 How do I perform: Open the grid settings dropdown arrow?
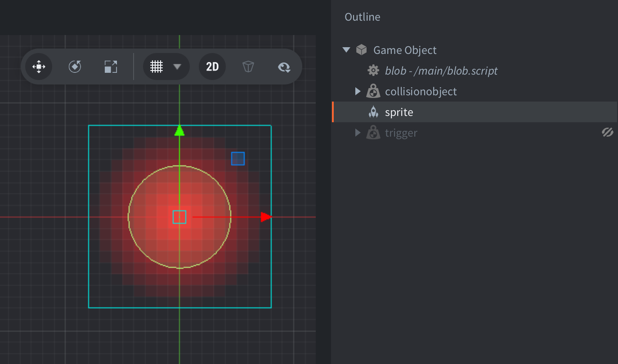(177, 67)
